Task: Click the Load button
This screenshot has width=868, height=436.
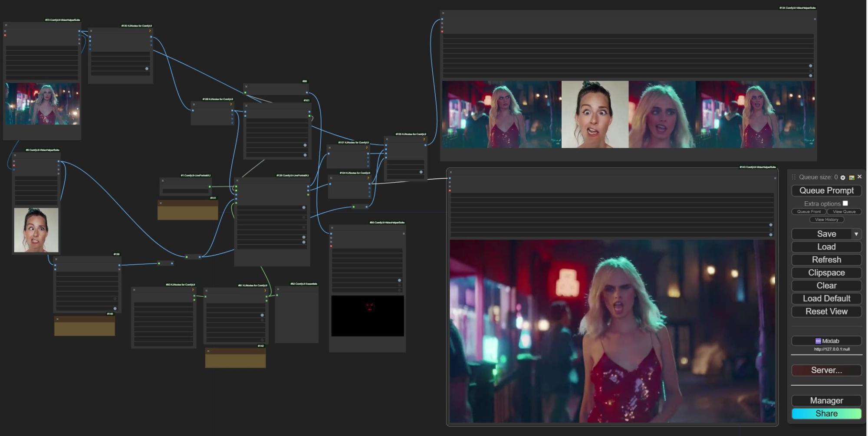Action: coord(826,247)
